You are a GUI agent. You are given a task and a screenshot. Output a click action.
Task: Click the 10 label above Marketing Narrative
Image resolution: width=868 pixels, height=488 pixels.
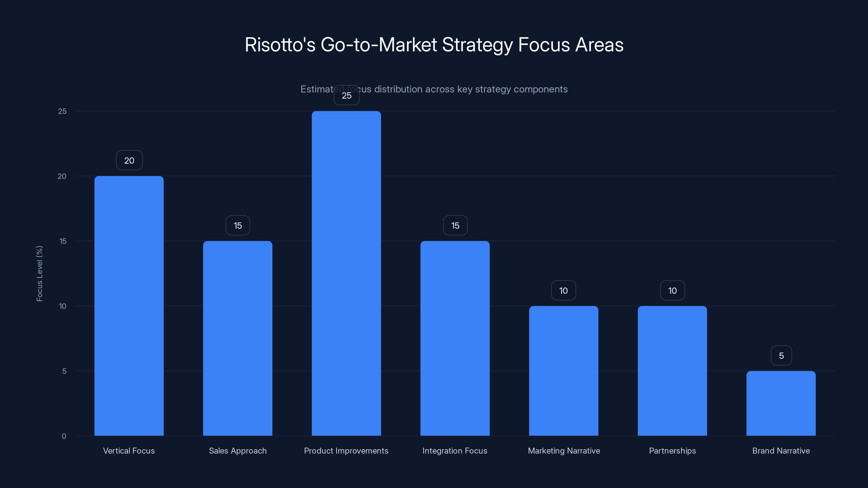click(x=563, y=290)
